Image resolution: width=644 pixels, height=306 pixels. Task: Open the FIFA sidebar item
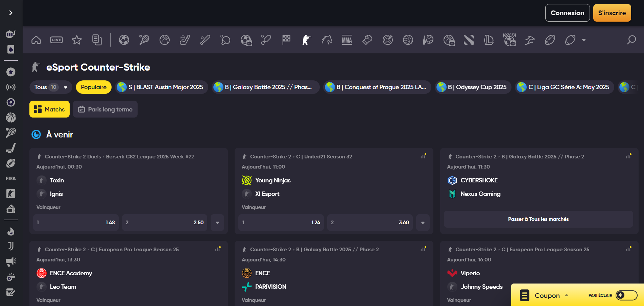coord(11,178)
